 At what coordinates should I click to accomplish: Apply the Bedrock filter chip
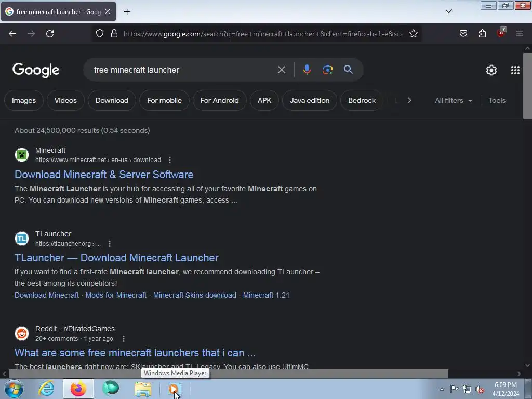[x=362, y=100]
